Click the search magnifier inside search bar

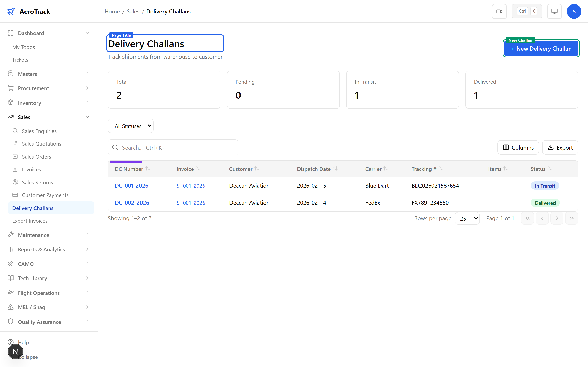115,147
